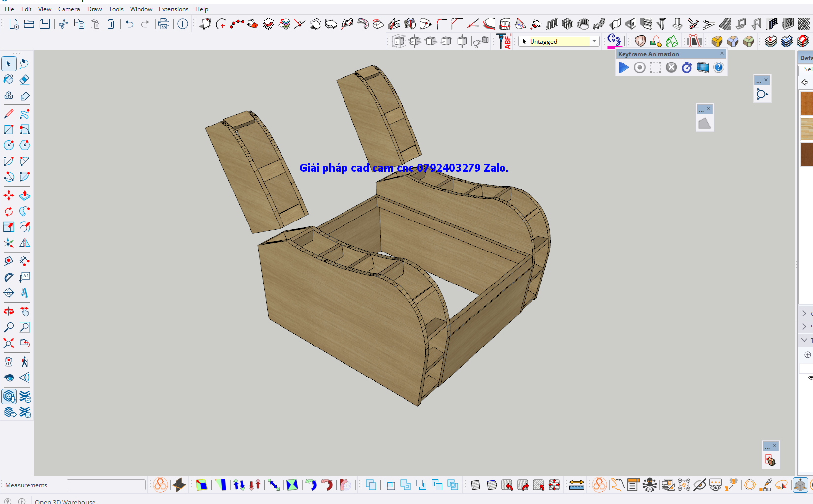Viewport: 813px width, 504px height.
Task: Choose the Tape Measure tool
Action: coord(9,261)
